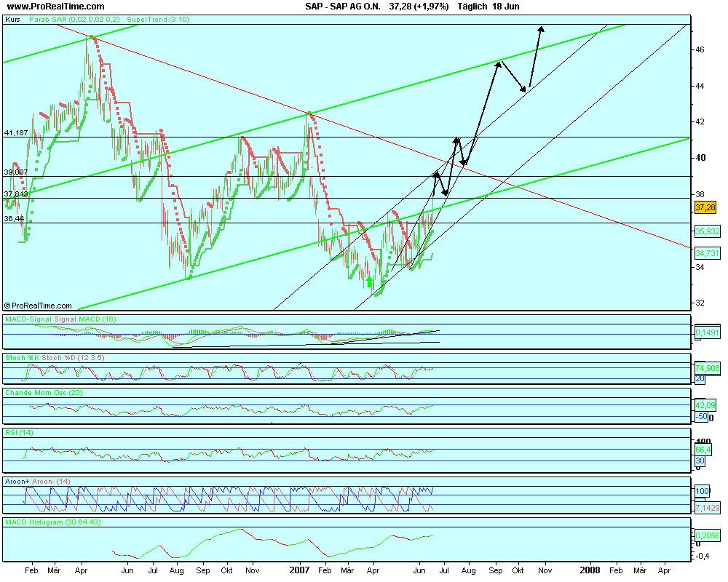Screen dimensions: 728x582
Task: Click the 18 Jun date label
Action: point(506,7)
